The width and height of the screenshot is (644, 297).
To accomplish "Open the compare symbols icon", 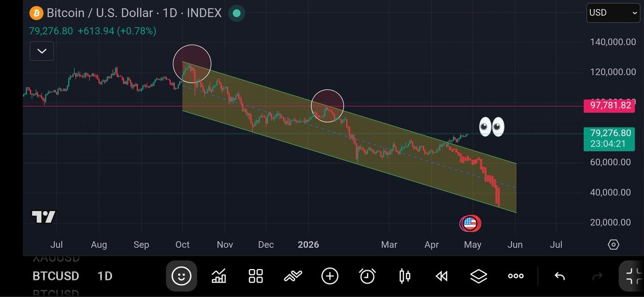I will 292,276.
